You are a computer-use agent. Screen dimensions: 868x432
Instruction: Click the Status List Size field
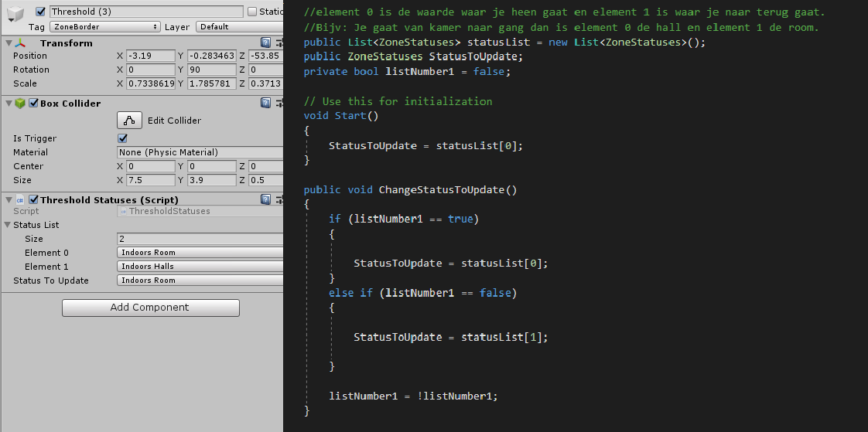pos(200,239)
